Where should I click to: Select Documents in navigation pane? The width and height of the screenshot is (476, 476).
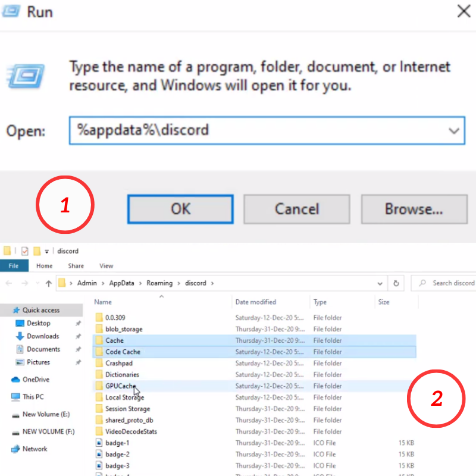pos(43,349)
